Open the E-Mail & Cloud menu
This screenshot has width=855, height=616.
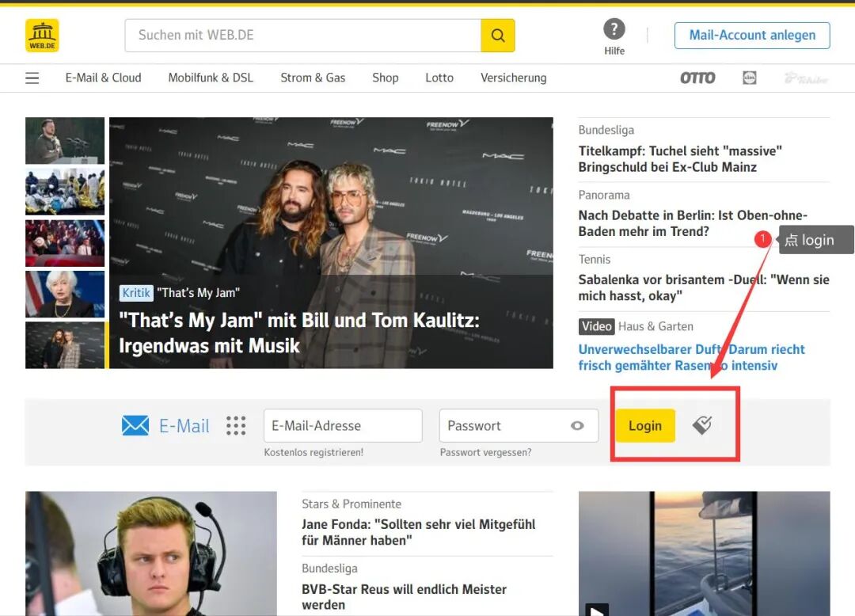(x=103, y=78)
